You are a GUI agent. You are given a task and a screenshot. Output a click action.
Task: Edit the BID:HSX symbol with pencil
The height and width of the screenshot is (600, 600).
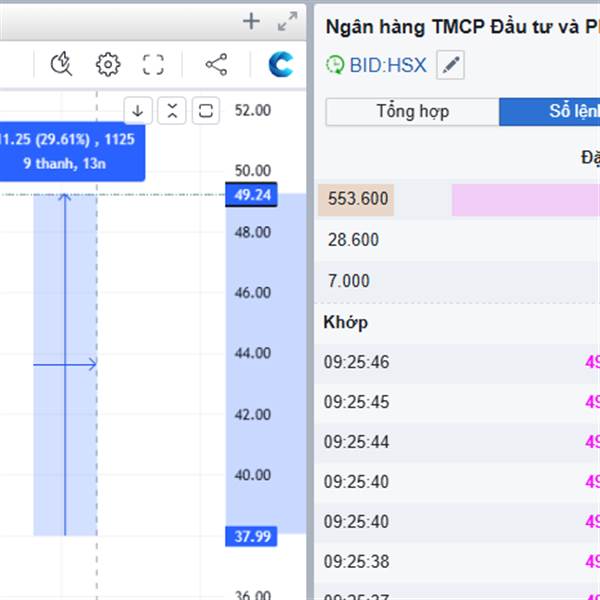450,65
